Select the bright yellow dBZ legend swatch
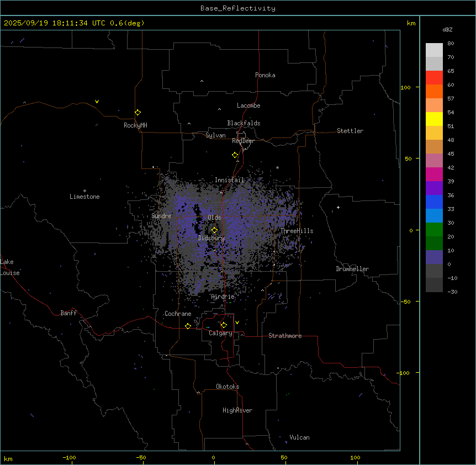The width and height of the screenshot is (476, 465). pyautogui.click(x=434, y=119)
